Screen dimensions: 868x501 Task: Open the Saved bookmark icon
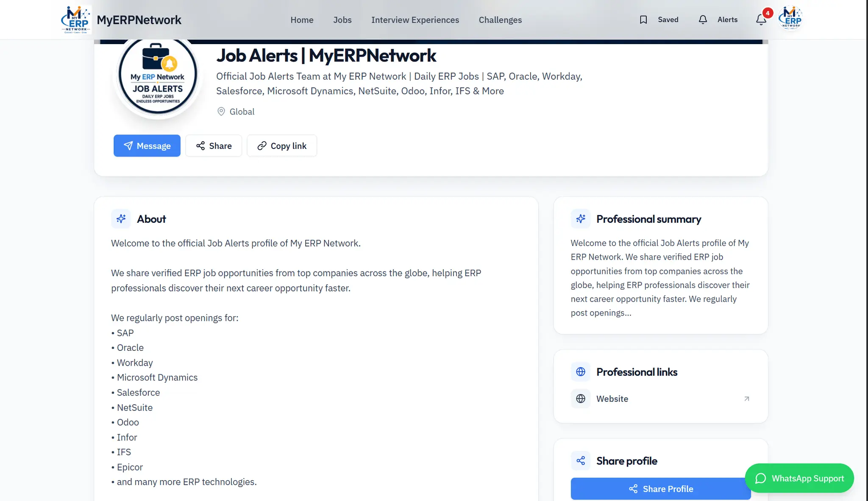pyautogui.click(x=643, y=20)
